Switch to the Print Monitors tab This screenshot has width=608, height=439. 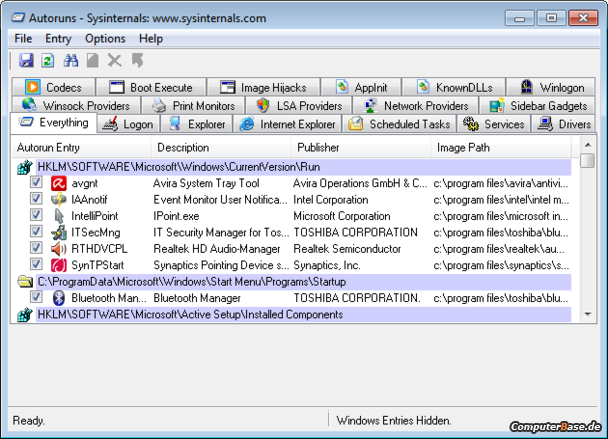click(193, 105)
